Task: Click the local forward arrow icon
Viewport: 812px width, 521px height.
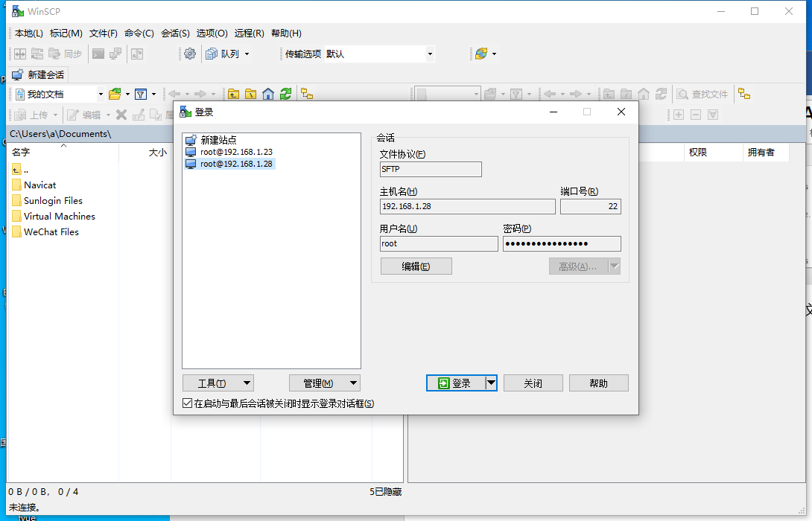Action: pos(200,95)
